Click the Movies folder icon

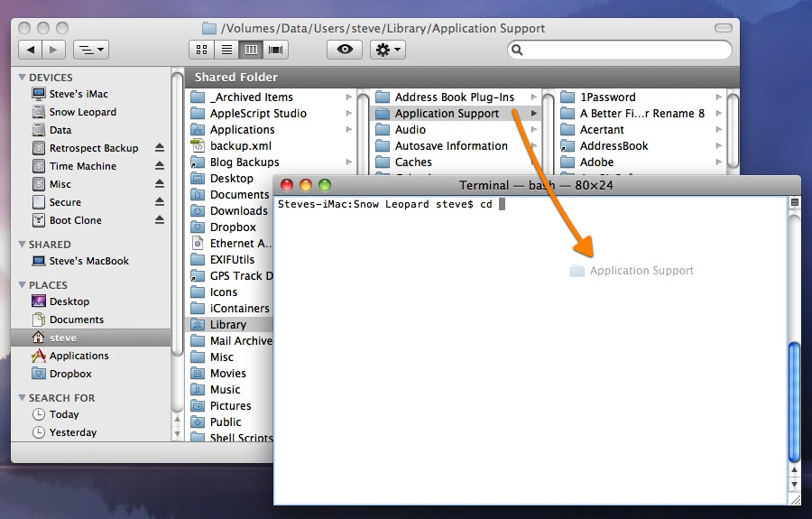[198, 374]
